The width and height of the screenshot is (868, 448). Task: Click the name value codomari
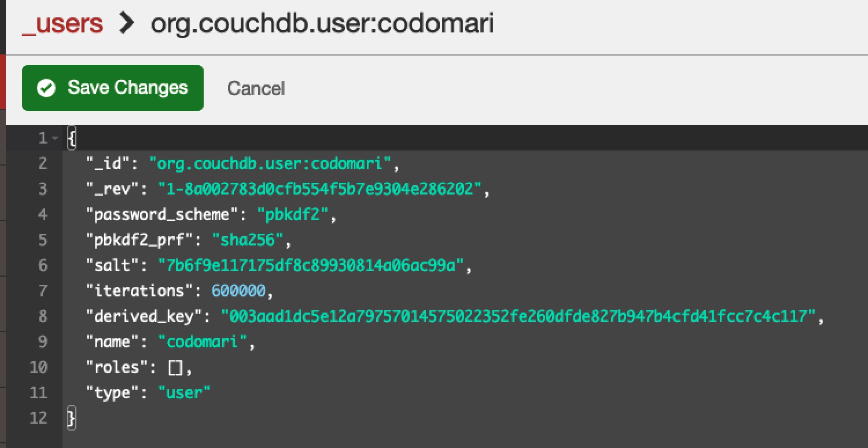pyautogui.click(x=203, y=341)
